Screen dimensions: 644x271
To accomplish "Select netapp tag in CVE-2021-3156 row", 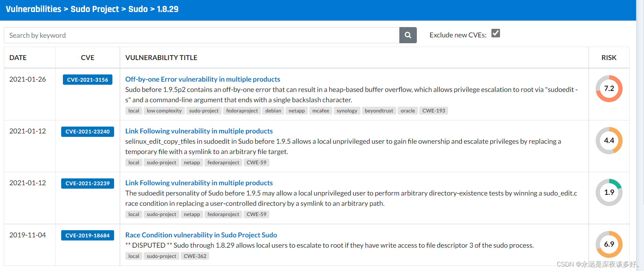I will [297, 110].
